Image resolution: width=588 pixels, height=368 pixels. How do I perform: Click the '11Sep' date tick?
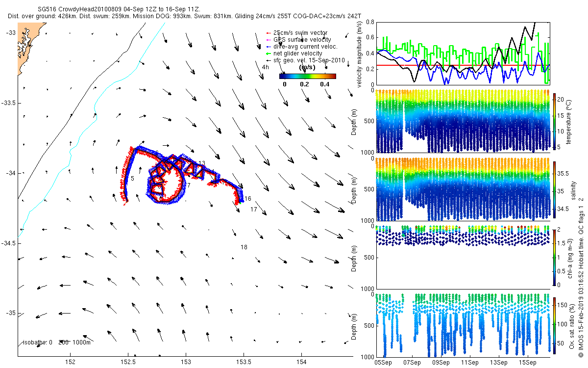(x=470, y=363)
